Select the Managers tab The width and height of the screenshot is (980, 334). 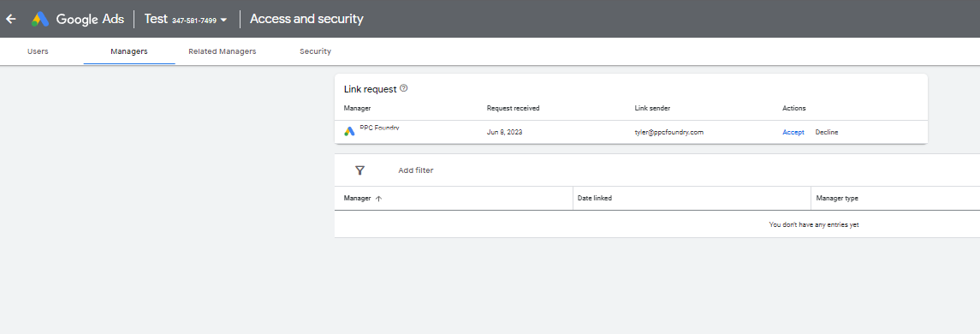pos(129,51)
